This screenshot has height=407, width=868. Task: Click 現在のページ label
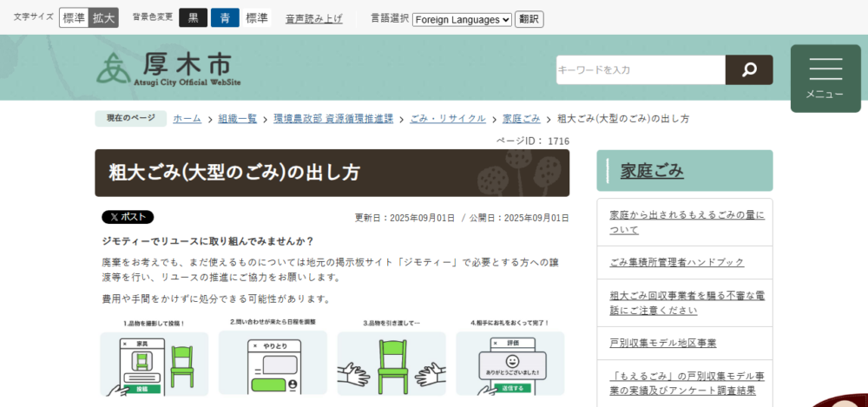[x=130, y=119]
